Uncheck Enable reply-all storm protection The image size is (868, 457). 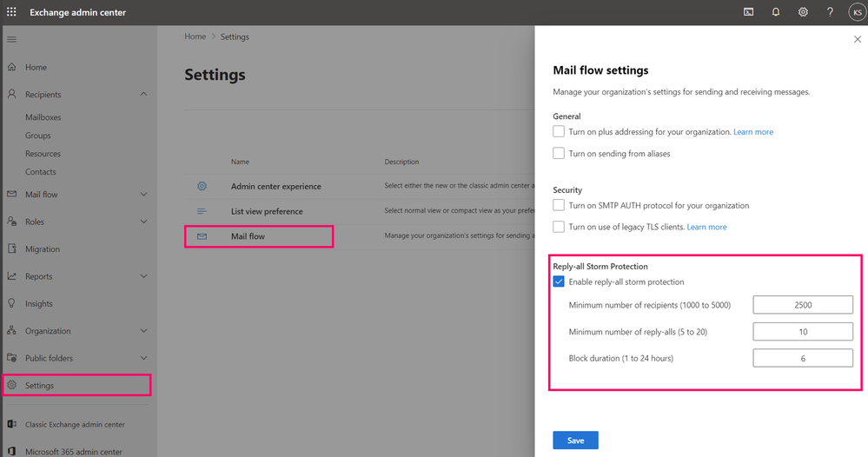[559, 281]
